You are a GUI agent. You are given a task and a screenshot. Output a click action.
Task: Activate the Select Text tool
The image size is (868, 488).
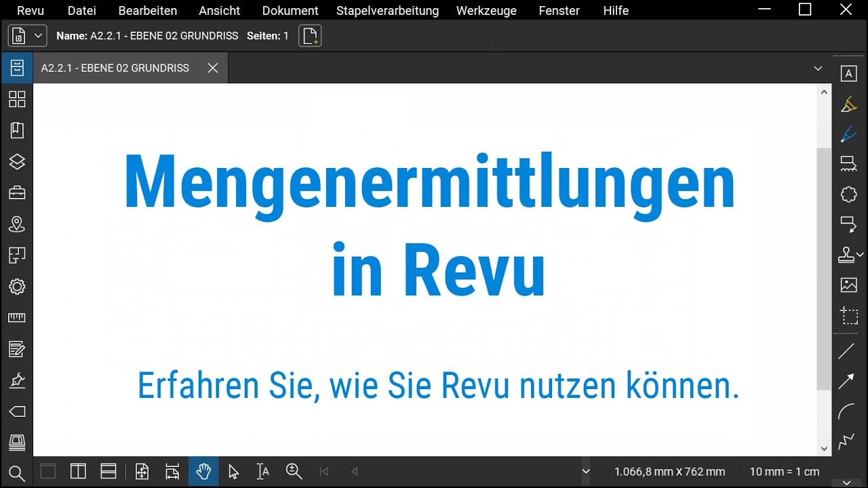[263, 471]
